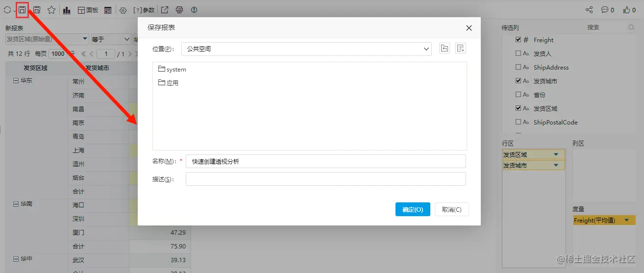Click the 上海 city cell

click(x=98, y=150)
